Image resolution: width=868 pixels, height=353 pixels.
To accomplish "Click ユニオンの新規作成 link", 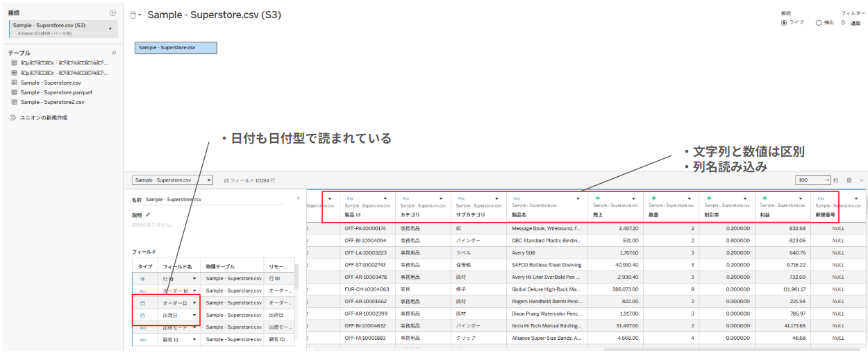I will tap(44, 117).
